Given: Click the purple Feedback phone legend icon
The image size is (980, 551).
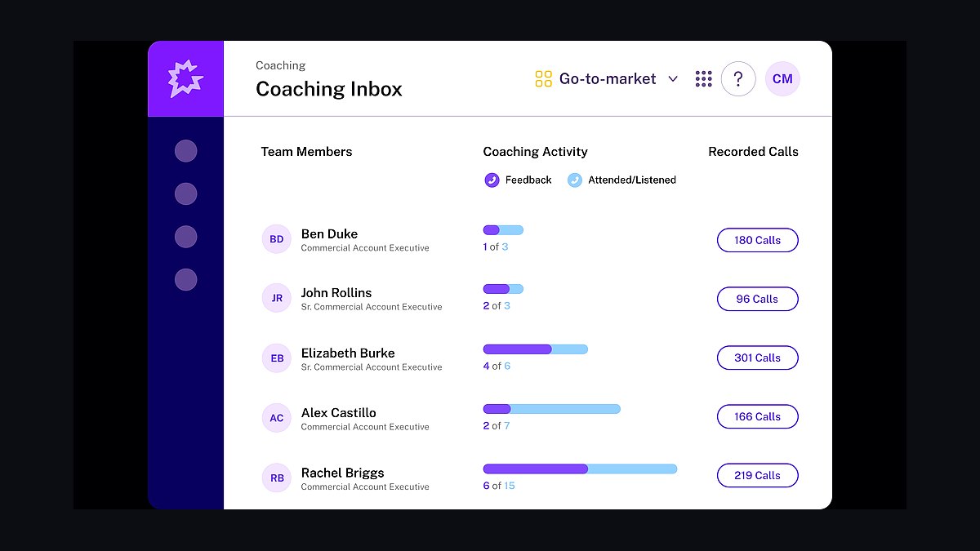Looking at the screenshot, I should (x=492, y=180).
